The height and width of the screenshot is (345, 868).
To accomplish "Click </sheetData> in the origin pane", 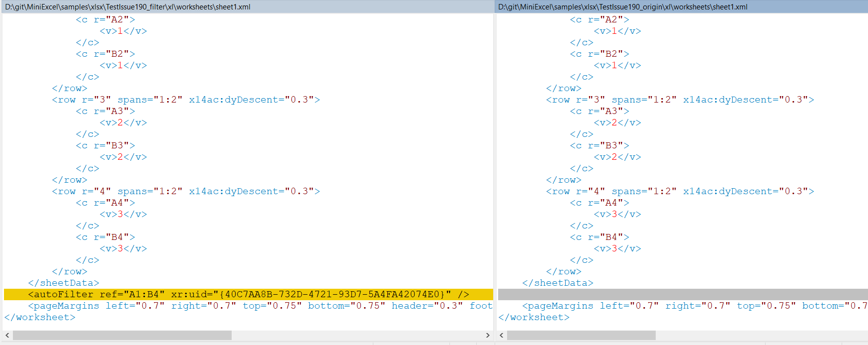I will pyautogui.click(x=558, y=283).
